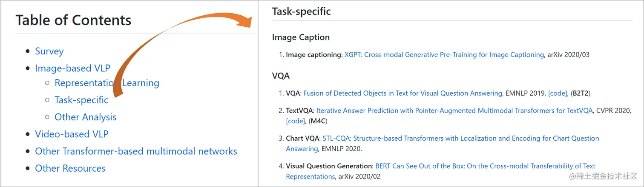644x187 pixels.
Task: Open XGPT Cross-modal Generative Pre-Training paper
Action: [x=444, y=55]
